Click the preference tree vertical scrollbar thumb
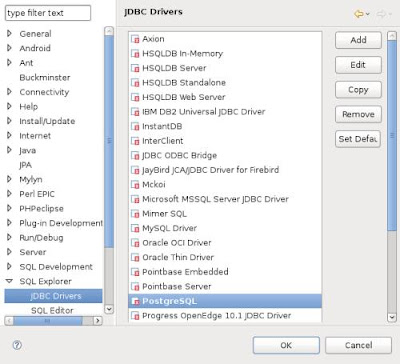This screenshot has height=364, width=400. pos(109,141)
